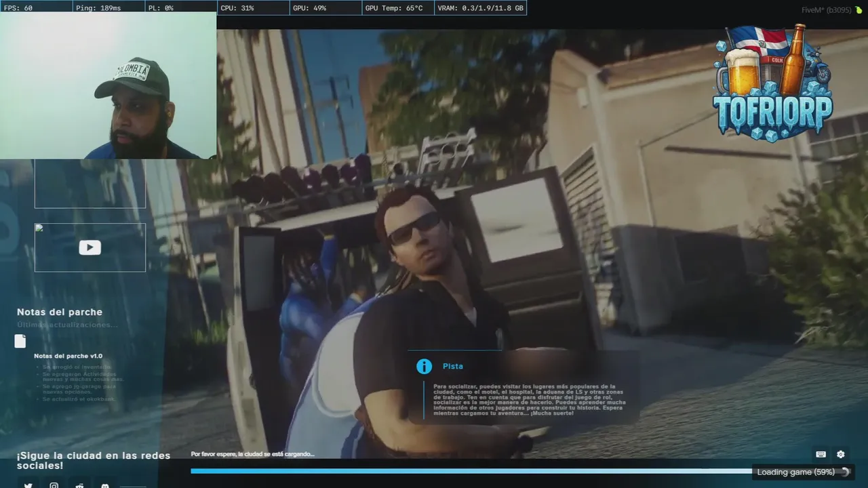Select 'Notas del parche v1.0' entry
The image size is (868, 488).
[68, 356]
